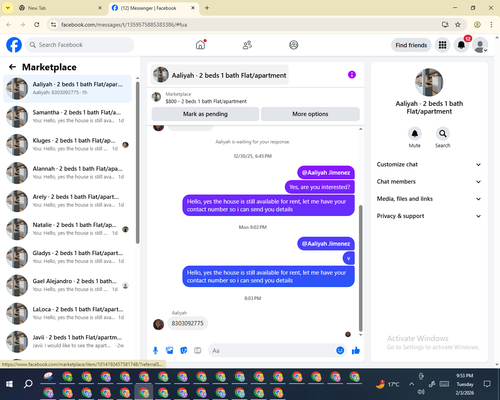Image resolution: width=500 pixels, height=400 pixels.
Task: Click the Mute bell icon
Action: pyautogui.click(x=415, y=134)
